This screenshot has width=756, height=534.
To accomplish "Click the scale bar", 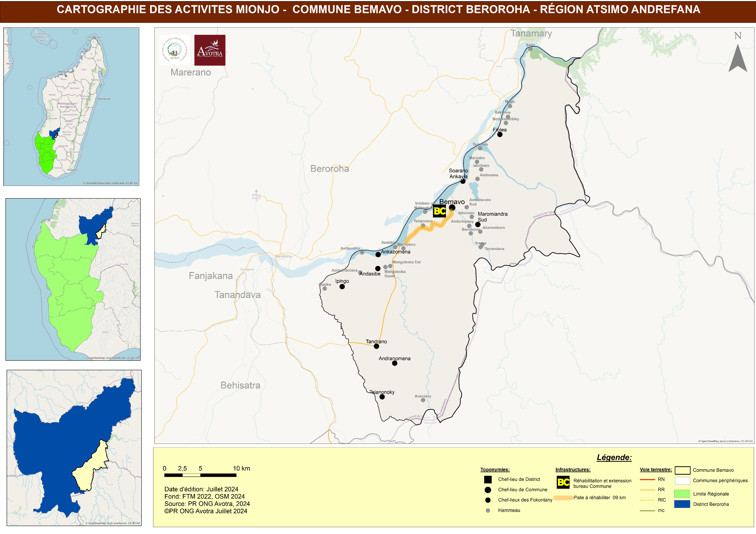I will pos(200,475).
